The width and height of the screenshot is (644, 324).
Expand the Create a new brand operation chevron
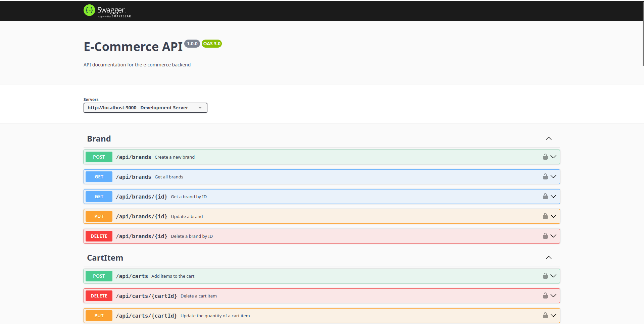[553, 157]
